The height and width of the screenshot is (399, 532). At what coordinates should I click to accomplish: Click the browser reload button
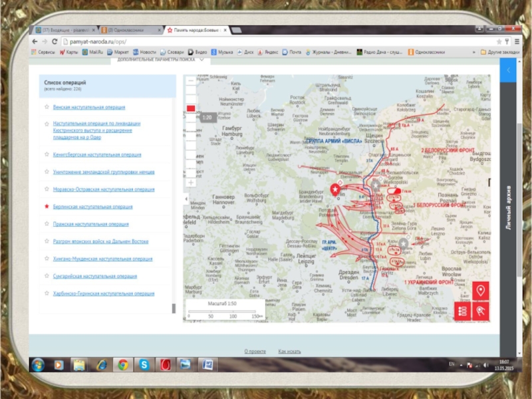pos(53,41)
